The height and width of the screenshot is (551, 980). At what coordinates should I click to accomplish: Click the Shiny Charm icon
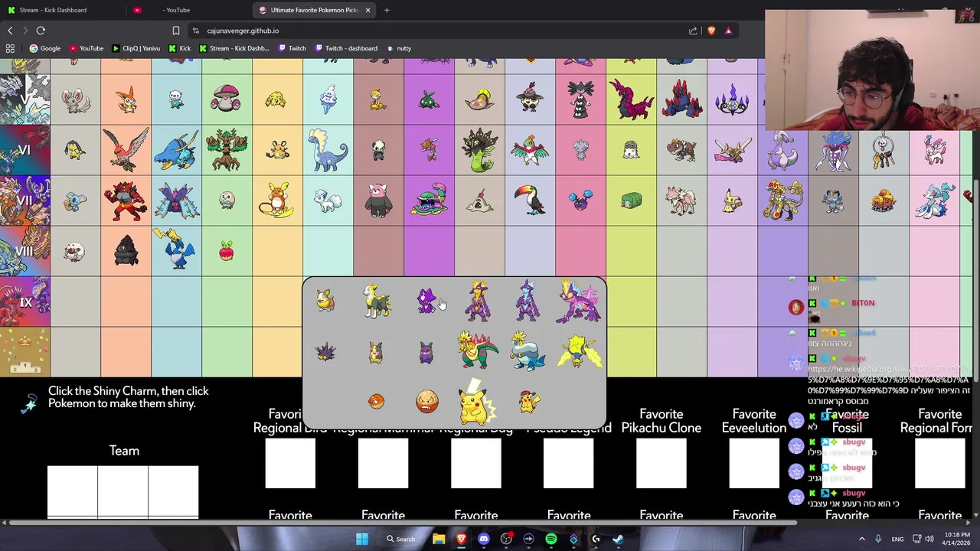point(28,403)
